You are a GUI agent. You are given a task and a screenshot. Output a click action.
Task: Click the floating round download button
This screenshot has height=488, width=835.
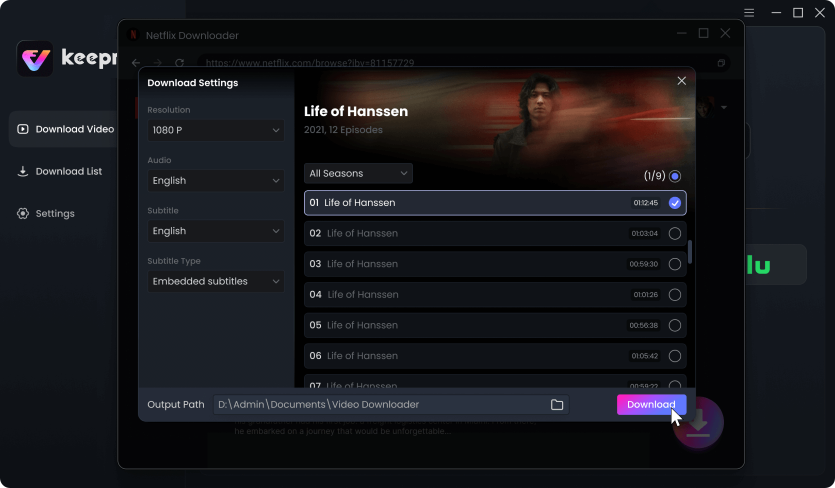[x=698, y=423]
